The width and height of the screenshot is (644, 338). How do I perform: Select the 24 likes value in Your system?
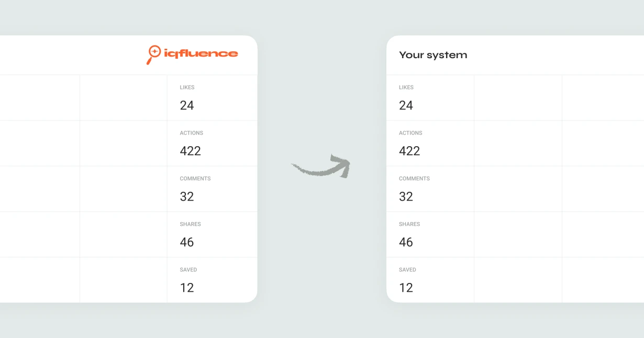[x=406, y=105]
